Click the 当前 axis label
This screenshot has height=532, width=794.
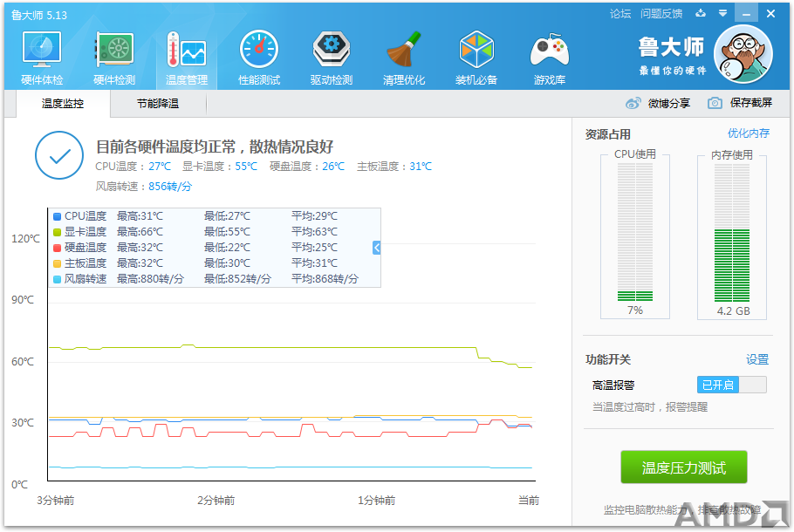click(529, 501)
